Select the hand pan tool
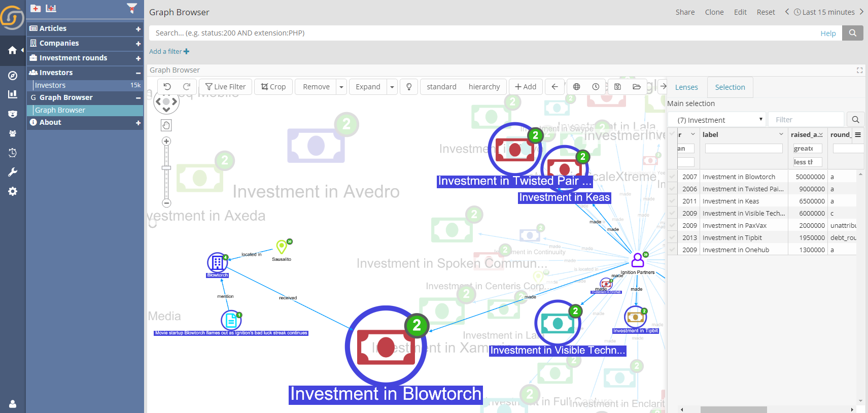Image resolution: width=868 pixels, height=413 pixels. click(166, 125)
